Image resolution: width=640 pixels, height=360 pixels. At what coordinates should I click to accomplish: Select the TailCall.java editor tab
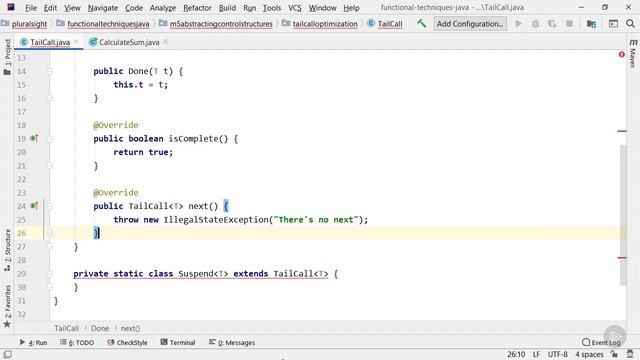pyautogui.click(x=50, y=42)
